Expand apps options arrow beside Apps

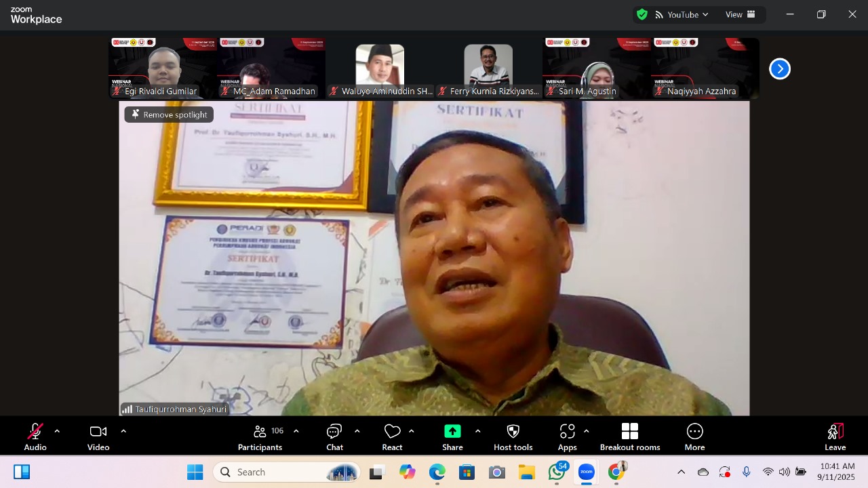(x=586, y=431)
